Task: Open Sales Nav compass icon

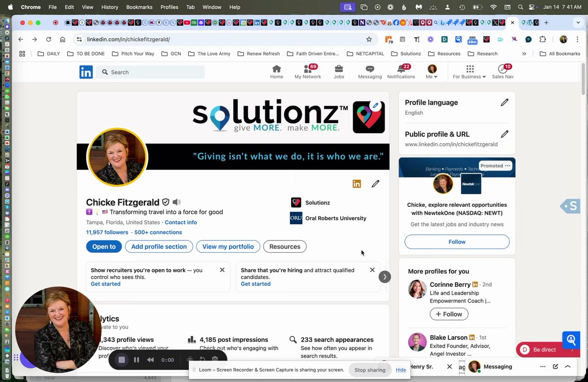Action: (503, 69)
